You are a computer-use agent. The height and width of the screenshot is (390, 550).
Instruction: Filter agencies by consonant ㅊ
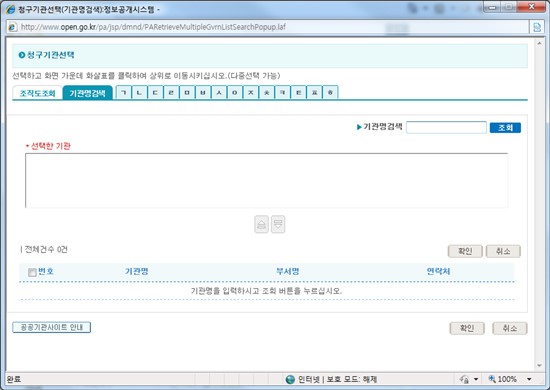pos(267,93)
